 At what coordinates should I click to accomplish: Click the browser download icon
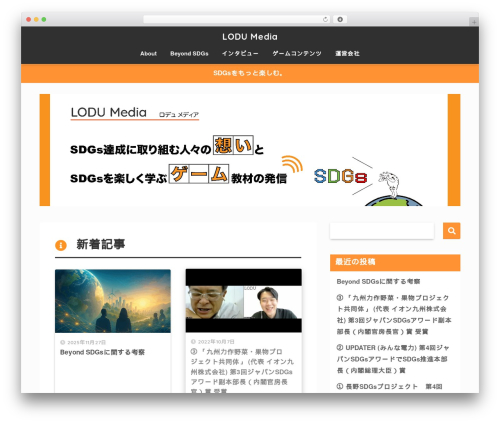pos(340,19)
